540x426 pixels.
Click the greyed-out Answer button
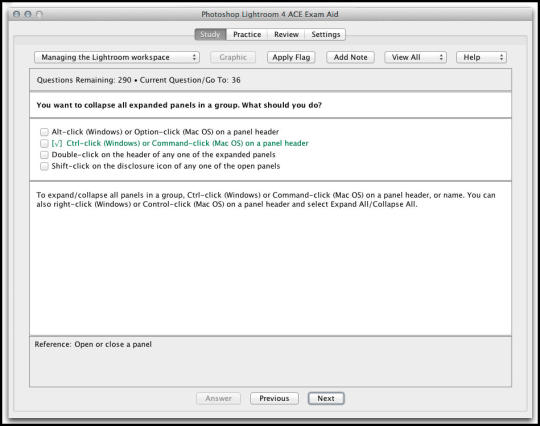point(218,398)
